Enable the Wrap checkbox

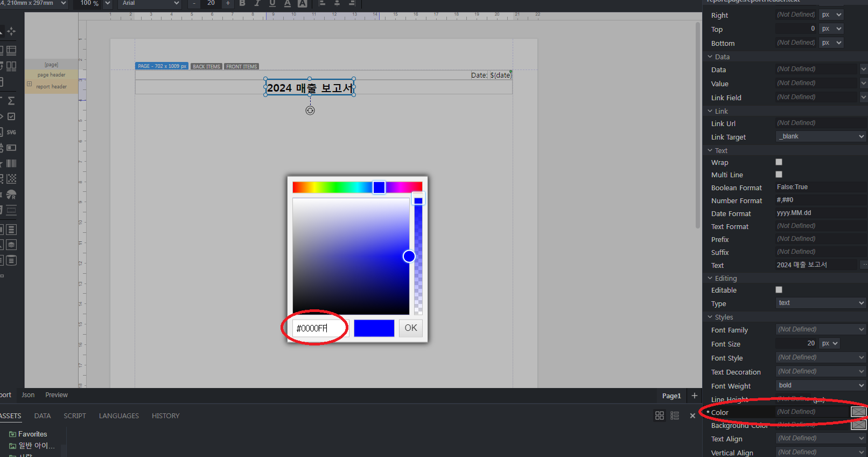click(x=779, y=162)
